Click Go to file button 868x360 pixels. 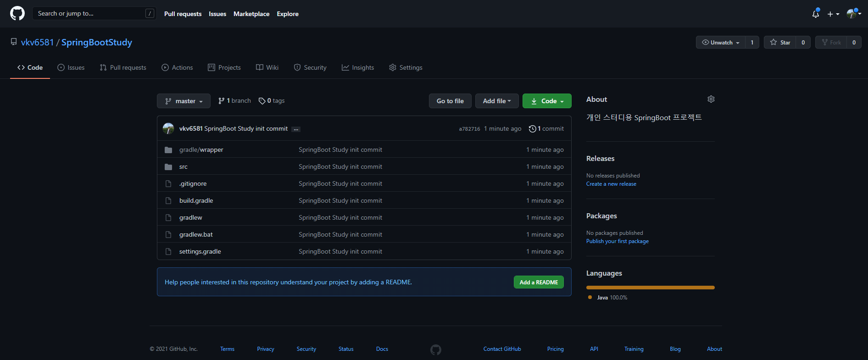[450, 101]
